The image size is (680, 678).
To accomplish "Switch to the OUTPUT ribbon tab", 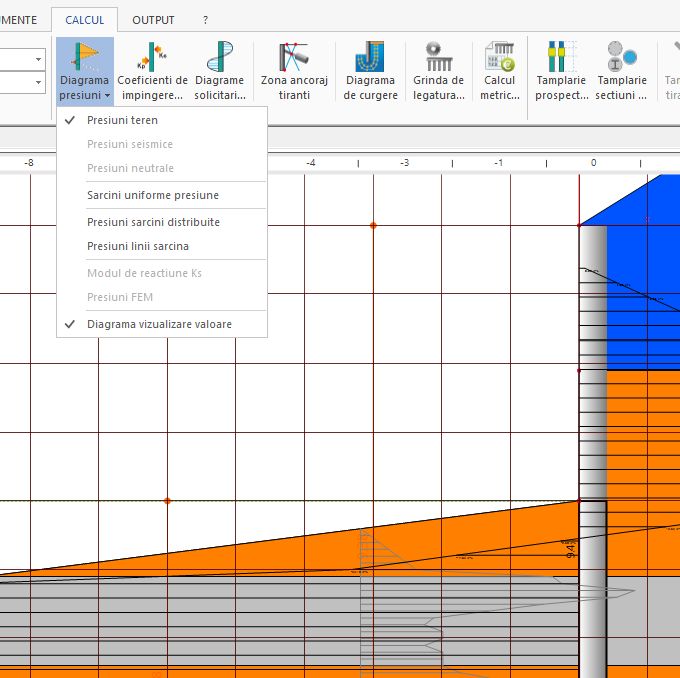I will pos(153,20).
